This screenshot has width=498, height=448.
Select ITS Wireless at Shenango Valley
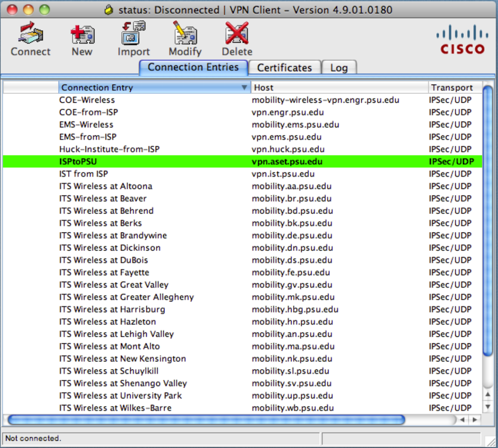(x=242, y=384)
